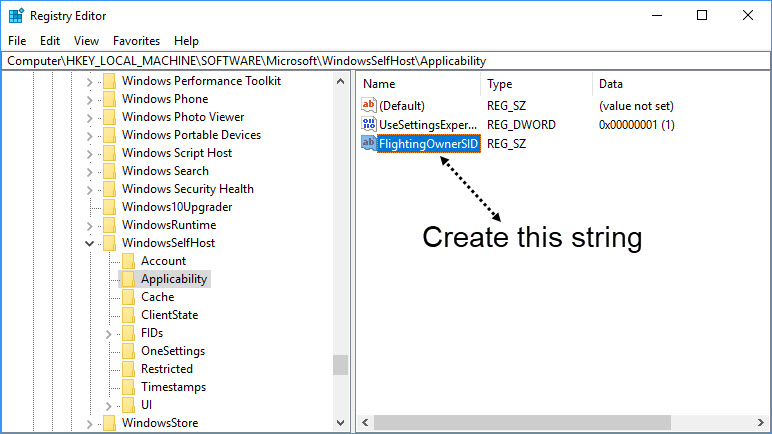This screenshot has height=434, width=772.
Task: Open the File menu
Action: 17,41
